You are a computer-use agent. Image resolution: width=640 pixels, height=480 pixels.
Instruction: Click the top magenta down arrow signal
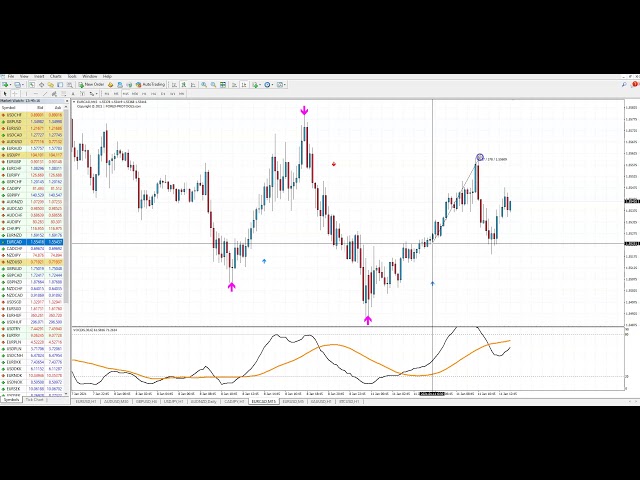pos(304,111)
